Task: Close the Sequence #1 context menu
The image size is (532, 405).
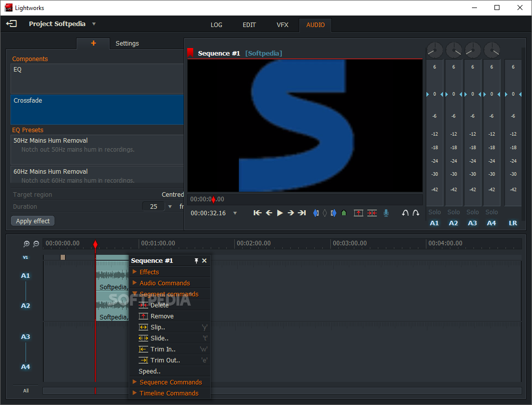Action: [204, 261]
